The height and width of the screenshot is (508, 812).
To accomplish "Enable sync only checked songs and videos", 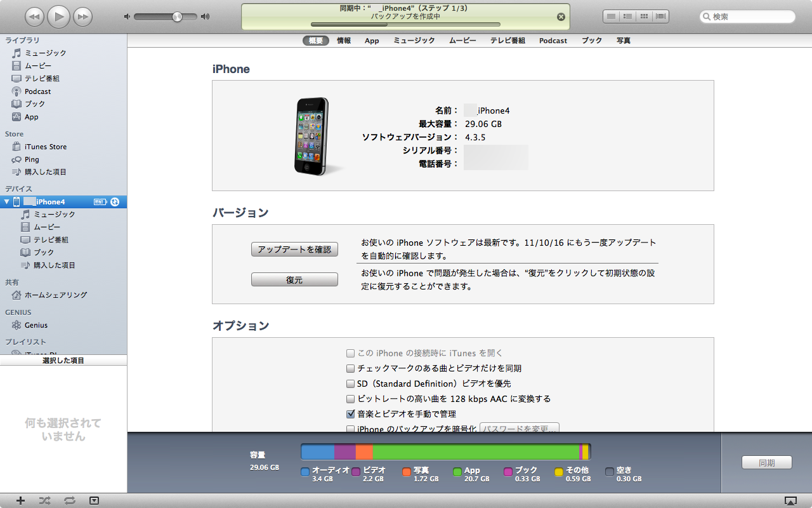I will (x=350, y=368).
